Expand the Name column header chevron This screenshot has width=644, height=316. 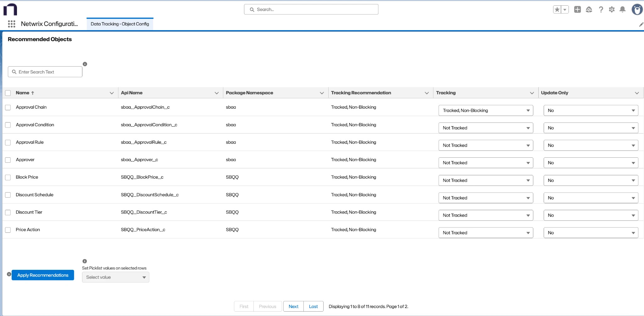112,93
